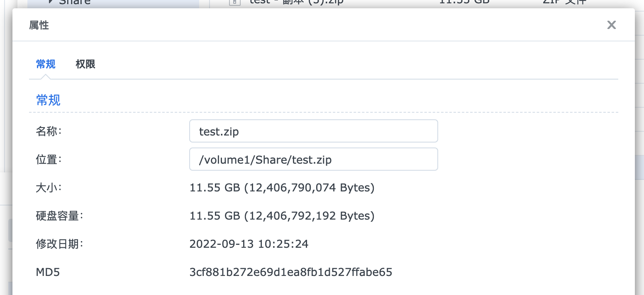Click the 大小 size value 12,406,790,074 Bytes

coord(282,188)
